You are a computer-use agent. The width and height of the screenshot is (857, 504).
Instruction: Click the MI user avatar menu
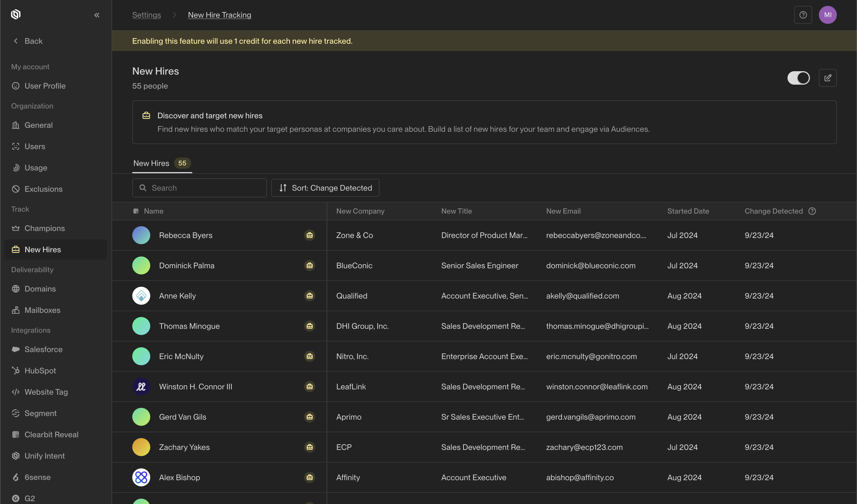tap(827, 15)
